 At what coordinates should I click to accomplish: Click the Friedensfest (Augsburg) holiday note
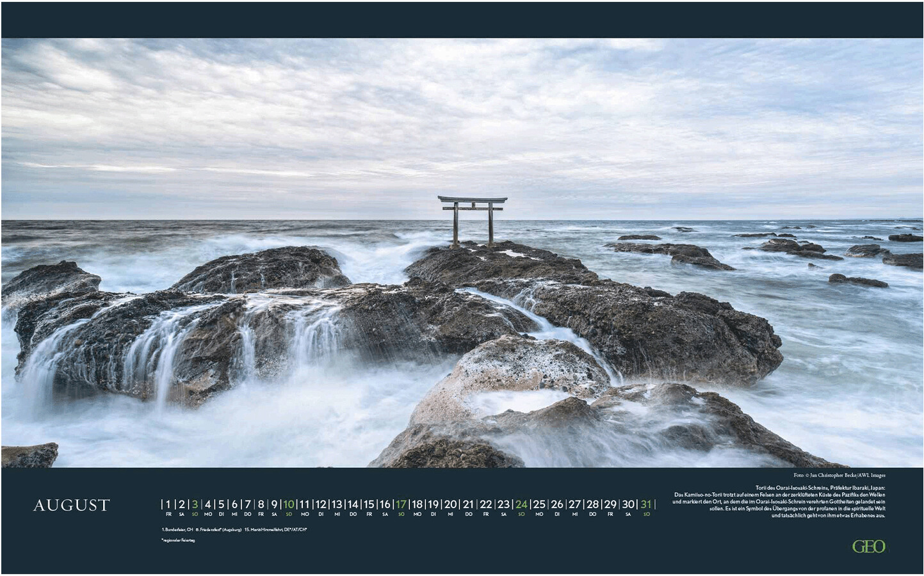[218, 529]
